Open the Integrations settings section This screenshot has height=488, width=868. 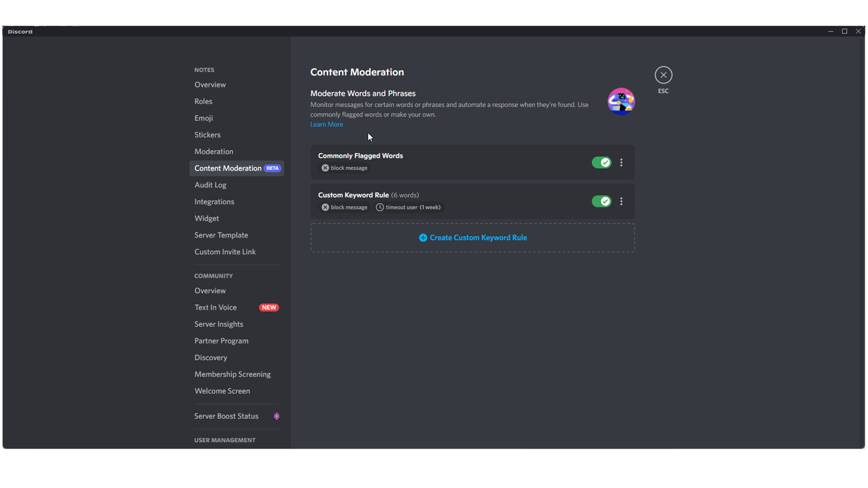(x=214, y=202)
